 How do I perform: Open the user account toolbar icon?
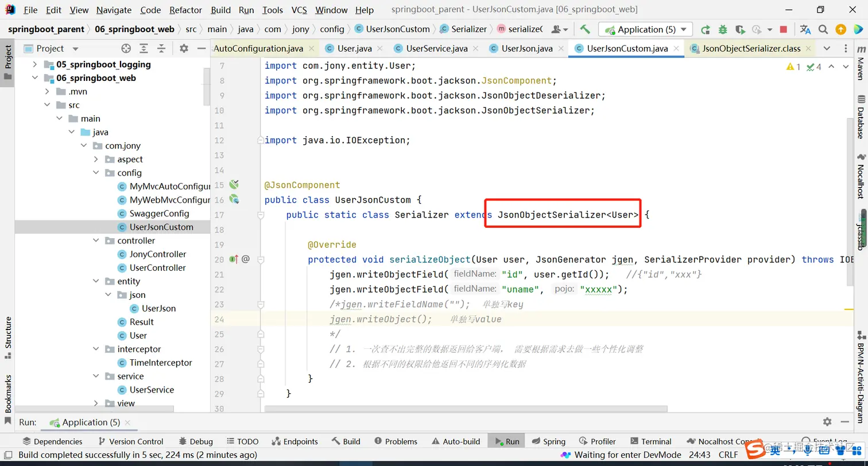click(x=559, y=29)
